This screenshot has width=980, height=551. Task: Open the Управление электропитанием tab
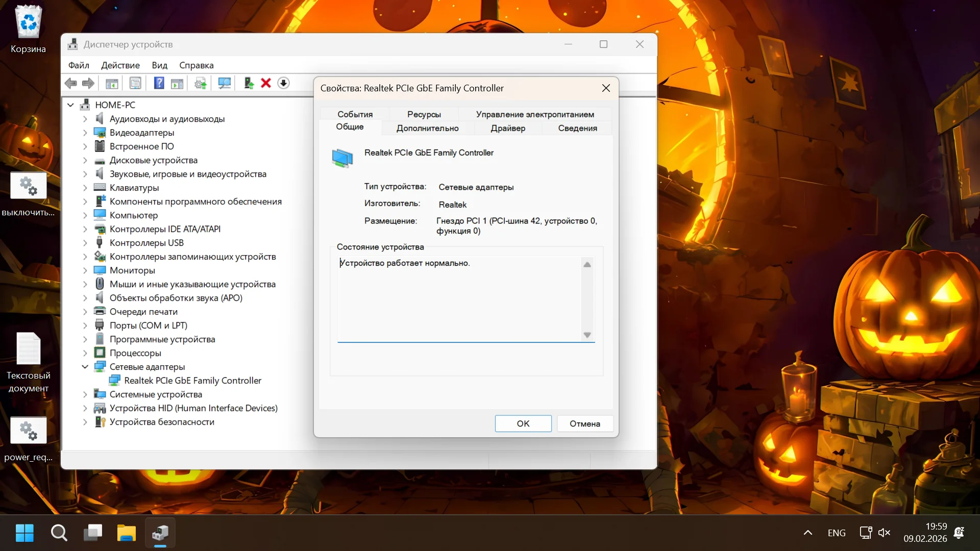point(534,114)
